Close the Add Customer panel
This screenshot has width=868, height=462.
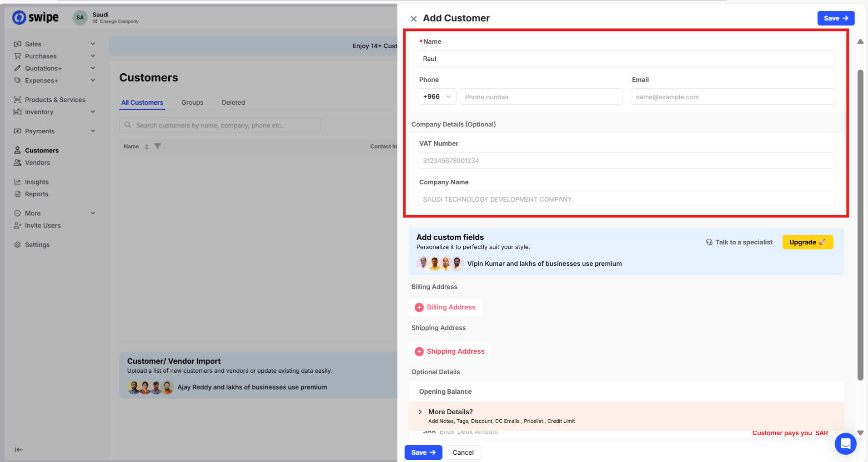coord(413,19)
